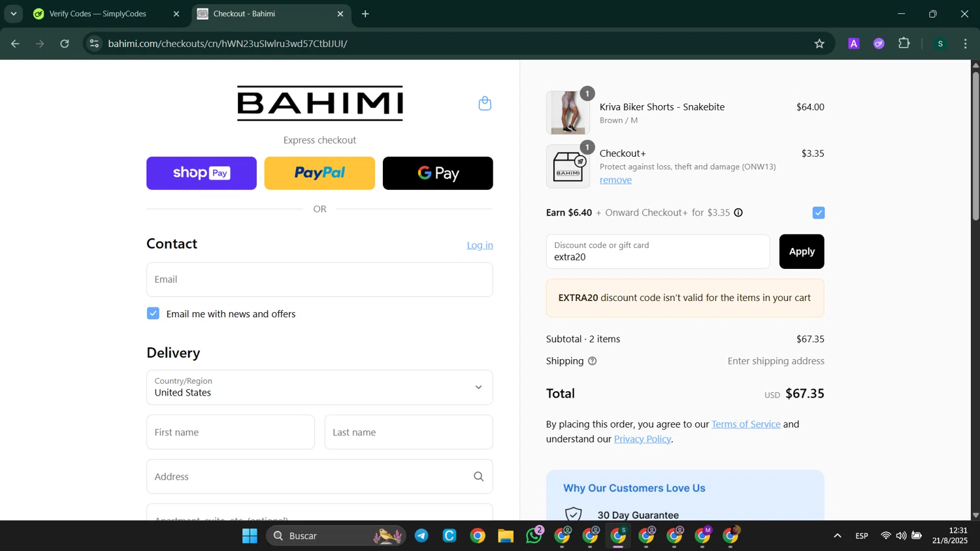This screenshot has width=980, height=551.
Task: Click the ESP language indicator
Action: click(x=862, y=536)
